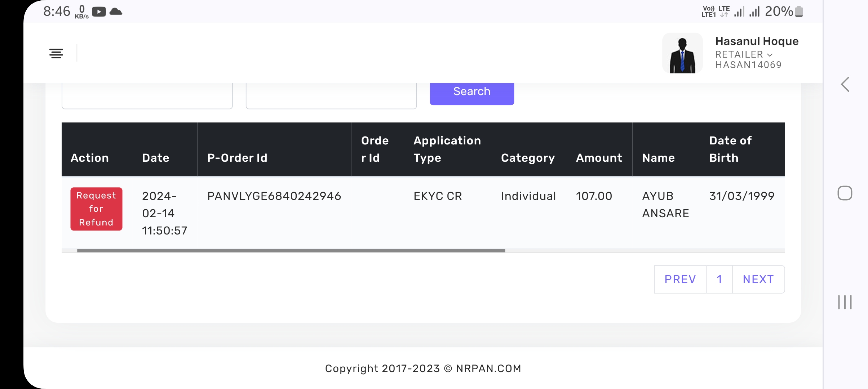This screenshot has height=389, width=868.
Task: Click the P-Order Id PANVLYGE6840242946 cell
Action: point(274,196)
